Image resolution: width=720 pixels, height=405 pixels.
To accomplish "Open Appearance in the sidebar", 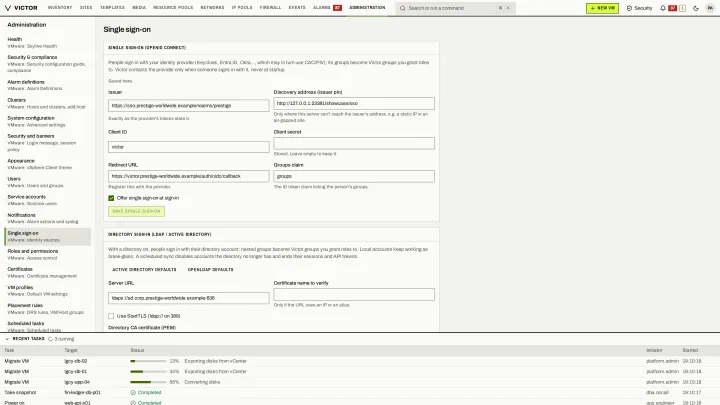I will [47, 164].
